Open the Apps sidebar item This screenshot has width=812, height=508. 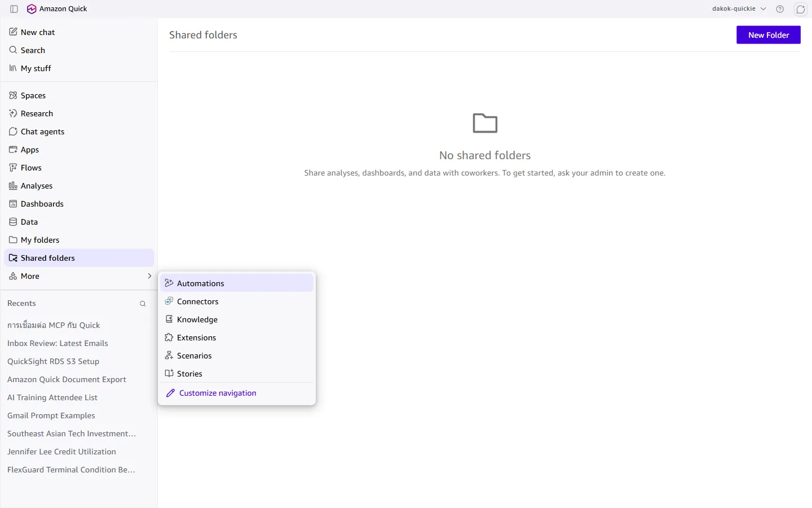(x=79, y=150)
